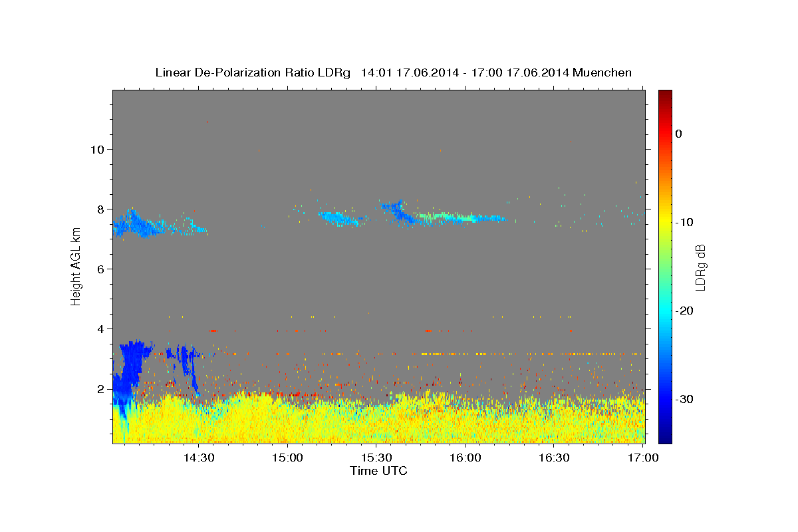Click the colorbar label -30

685,399
